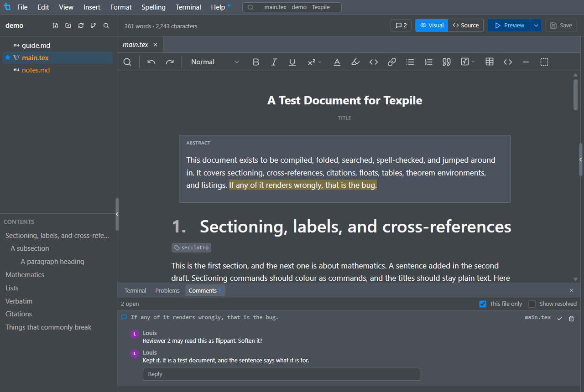The image size is (584, 392).
Task: Open the File menu
Action: click(22, 7)
